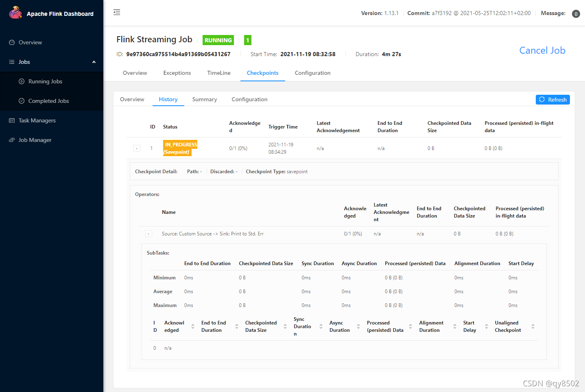Switch to the TimeLine tab
The height and width of the screenshot is (392, 585).
point(219,73)
